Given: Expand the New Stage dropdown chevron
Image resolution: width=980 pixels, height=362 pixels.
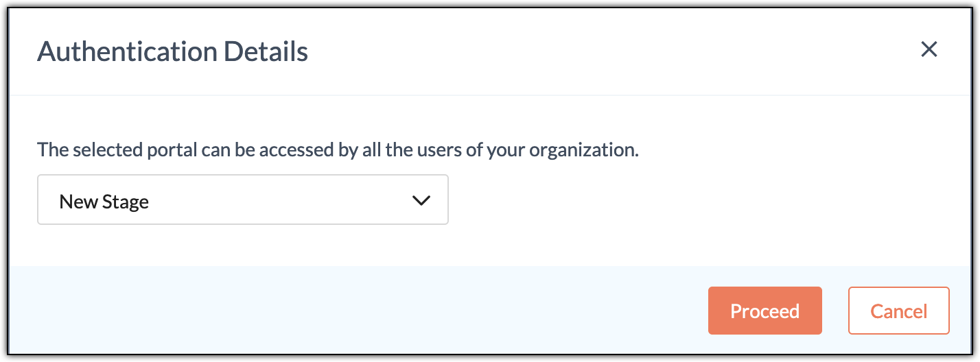Looking at the screenshot, I should click(x=420, y=200).
